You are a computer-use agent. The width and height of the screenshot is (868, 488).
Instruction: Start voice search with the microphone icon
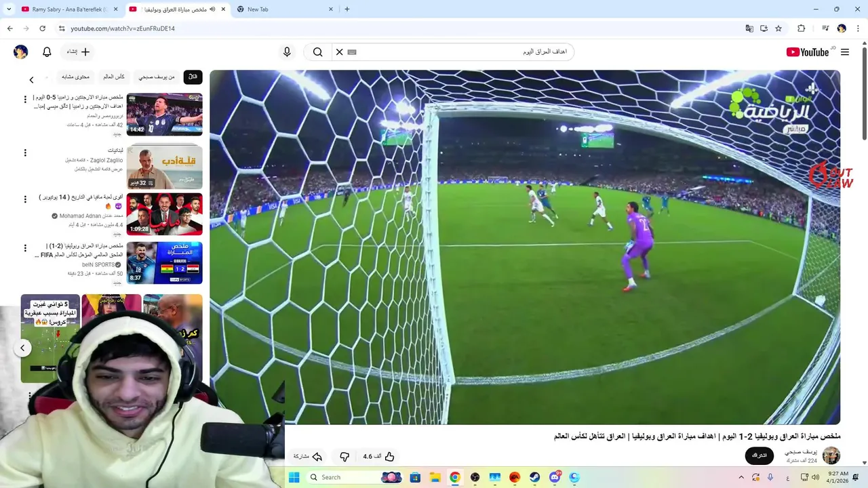(287, 52)
